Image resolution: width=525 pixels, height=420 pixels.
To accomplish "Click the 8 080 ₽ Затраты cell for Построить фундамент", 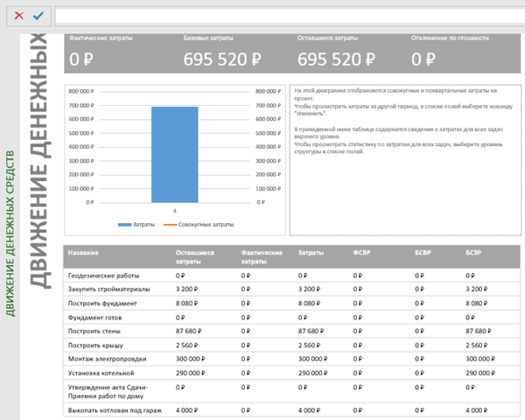I will pos(309,304).
